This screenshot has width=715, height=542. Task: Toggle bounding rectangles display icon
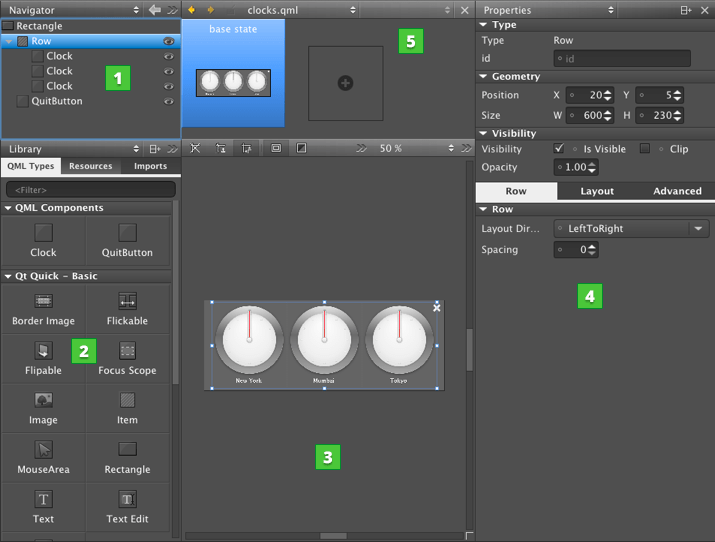276,148
